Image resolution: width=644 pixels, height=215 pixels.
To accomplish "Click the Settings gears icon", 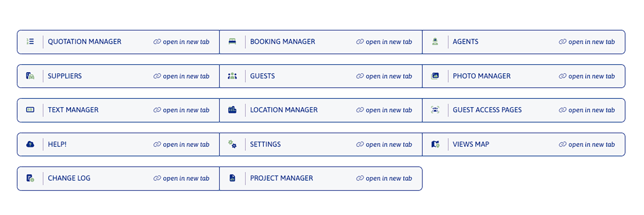I will pos(232,144).
